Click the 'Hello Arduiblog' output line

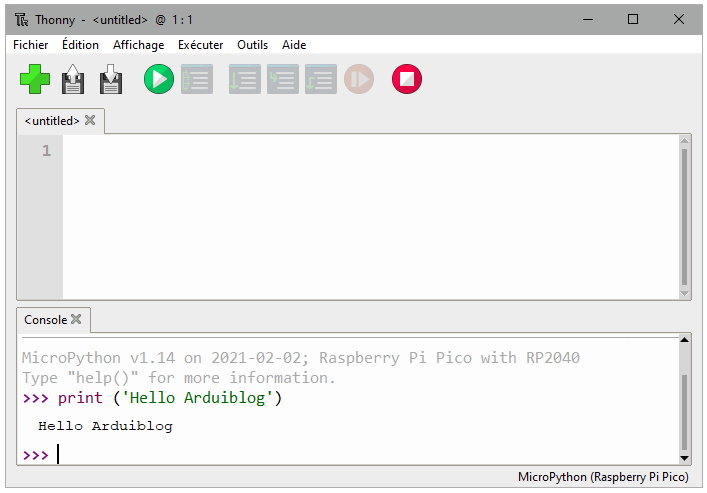click(x=106, y=426)
